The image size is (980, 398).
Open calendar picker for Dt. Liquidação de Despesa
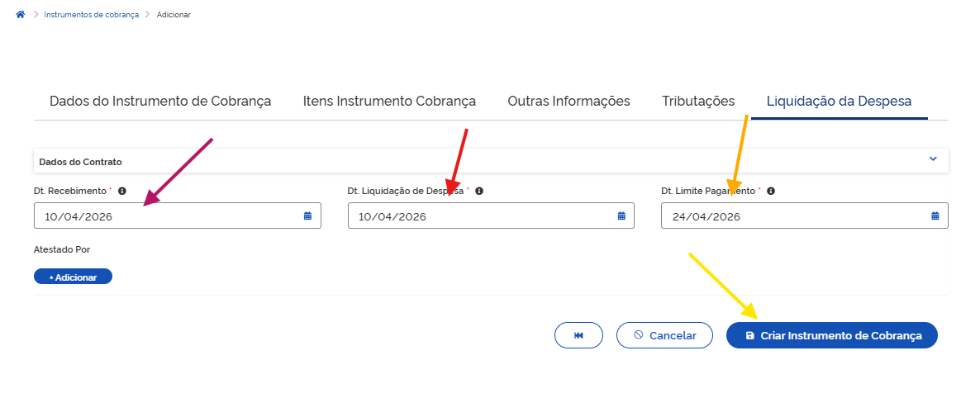coord(621,216)
